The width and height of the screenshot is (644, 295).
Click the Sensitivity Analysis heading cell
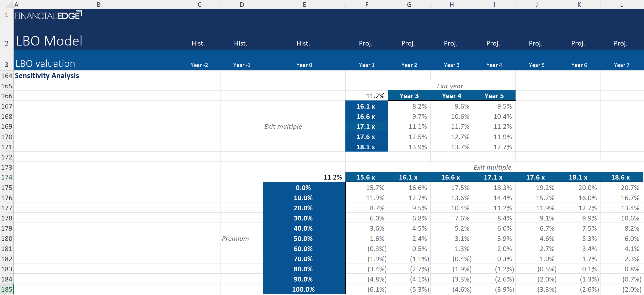47,76
